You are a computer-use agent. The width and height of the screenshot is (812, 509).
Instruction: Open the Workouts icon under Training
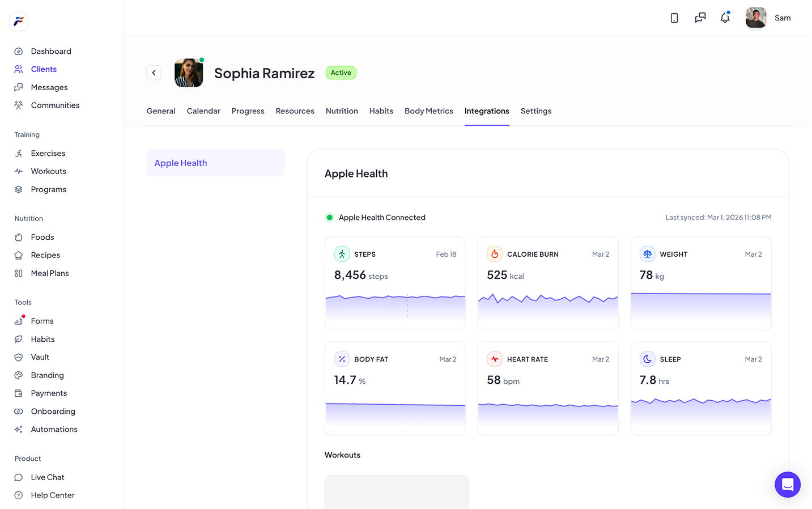pyautogui.click(x=19, y=171)
